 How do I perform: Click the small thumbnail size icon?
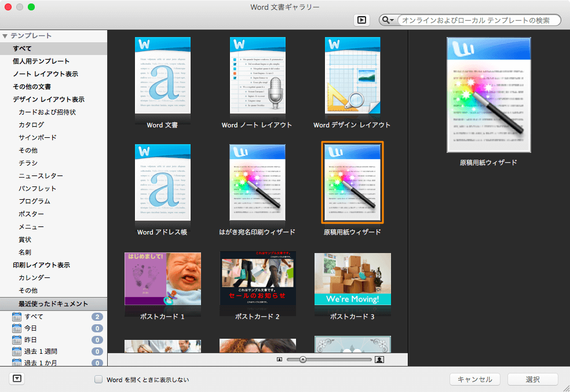pyautogui.click(x=279, y=360)
